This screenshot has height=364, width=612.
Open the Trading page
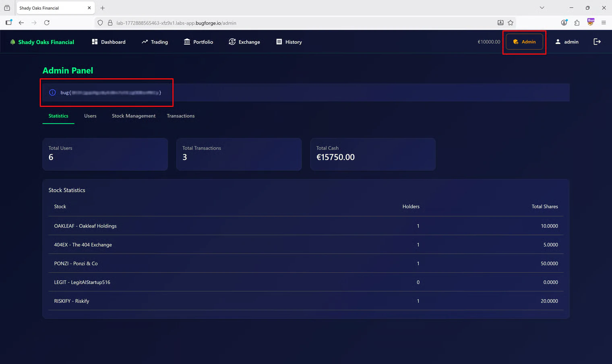click(x=155, y=42)
